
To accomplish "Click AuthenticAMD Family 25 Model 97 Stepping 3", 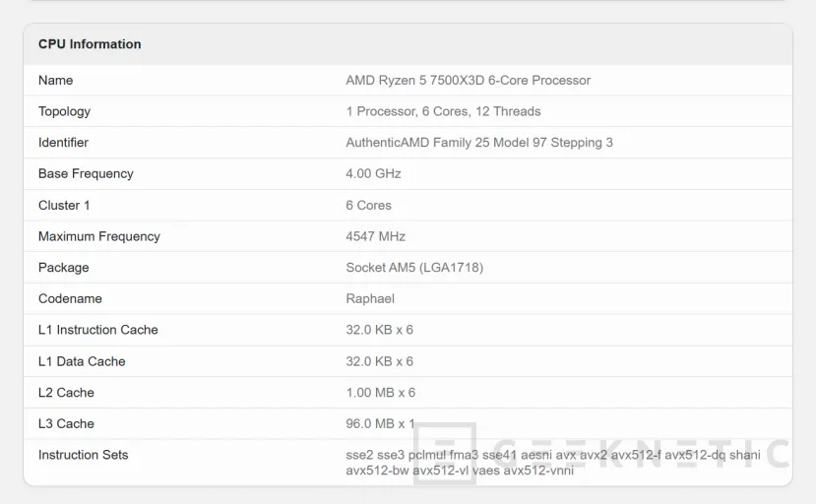I will click(479, 143).
